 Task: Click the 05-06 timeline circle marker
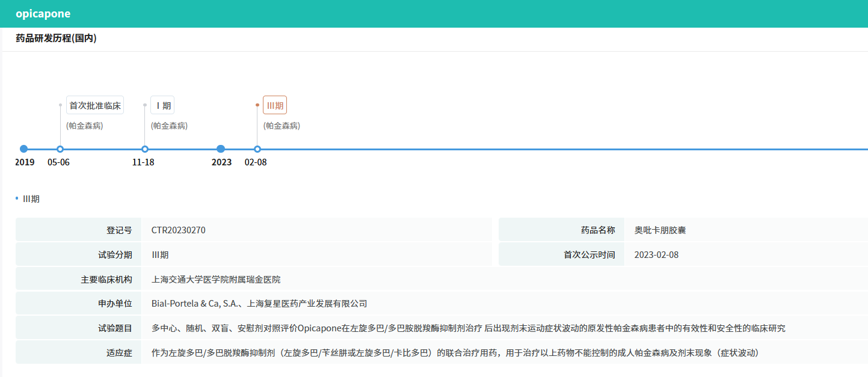(x=60, y=149)
